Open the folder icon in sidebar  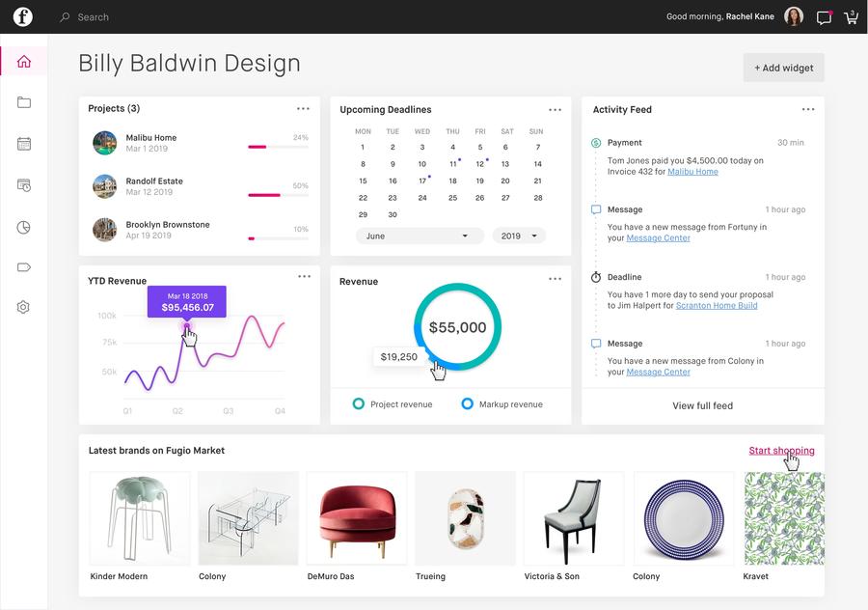coord(24,102)
